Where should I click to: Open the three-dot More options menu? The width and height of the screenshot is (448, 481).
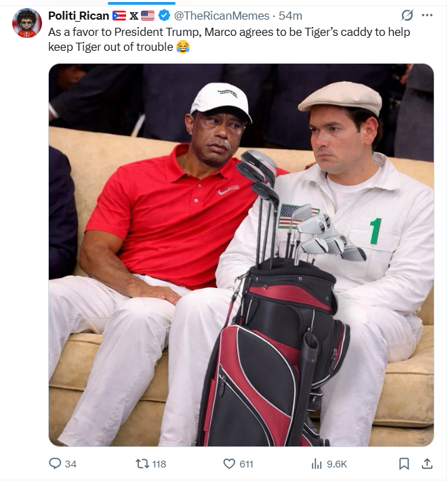pyautogui.click(x=427, y=15)
